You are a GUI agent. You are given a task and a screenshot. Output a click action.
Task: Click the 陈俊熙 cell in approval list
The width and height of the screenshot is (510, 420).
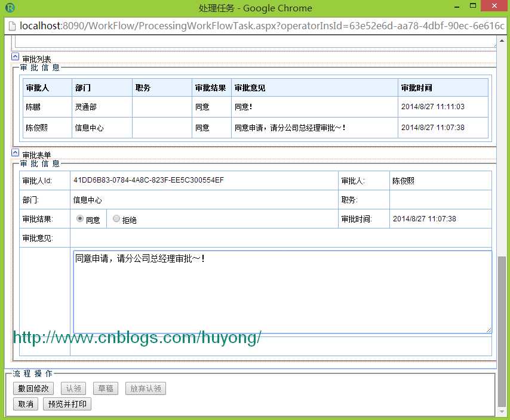(48, 128)
